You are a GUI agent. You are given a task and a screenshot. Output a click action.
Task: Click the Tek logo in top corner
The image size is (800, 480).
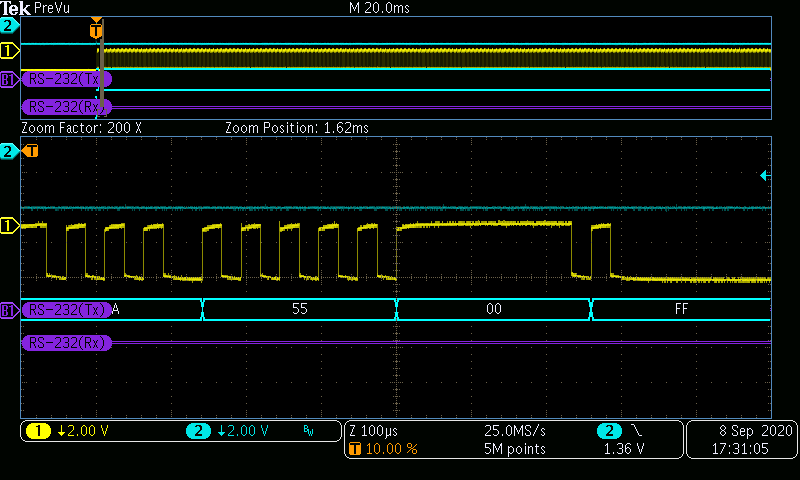[16, 8]
